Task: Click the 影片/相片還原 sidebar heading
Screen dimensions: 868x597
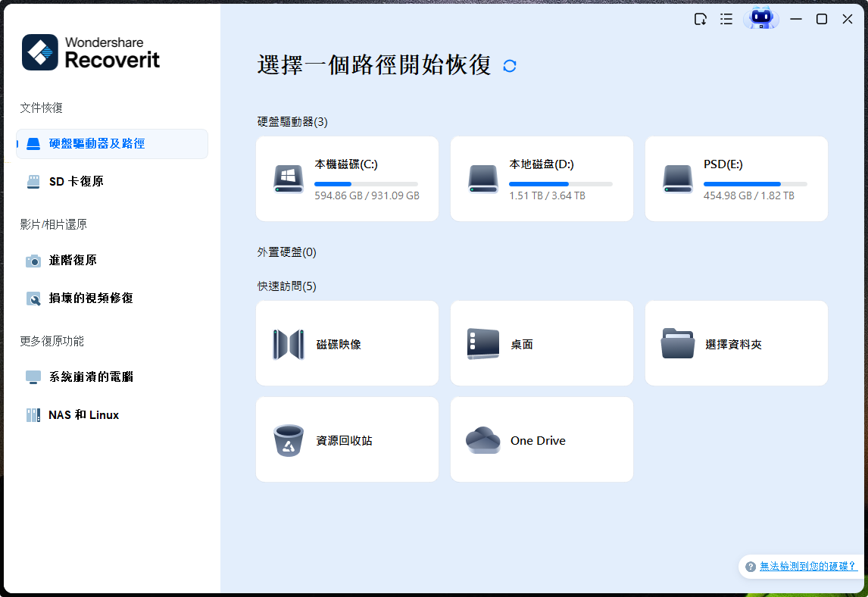Action: coord(54,225)
